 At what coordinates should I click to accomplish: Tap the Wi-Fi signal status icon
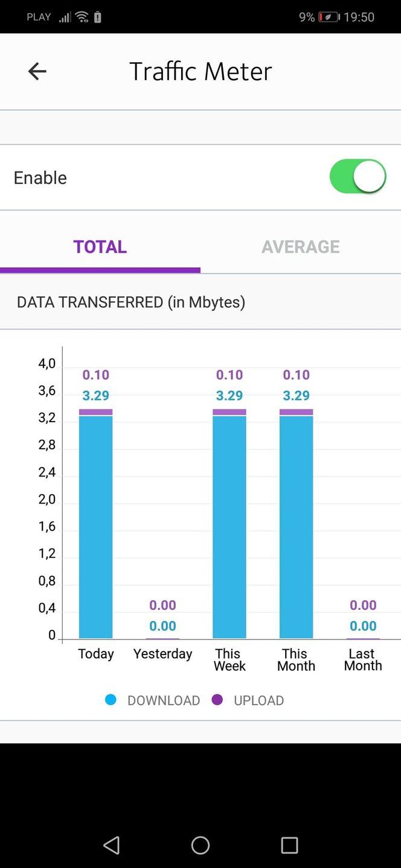click(82, 17)
